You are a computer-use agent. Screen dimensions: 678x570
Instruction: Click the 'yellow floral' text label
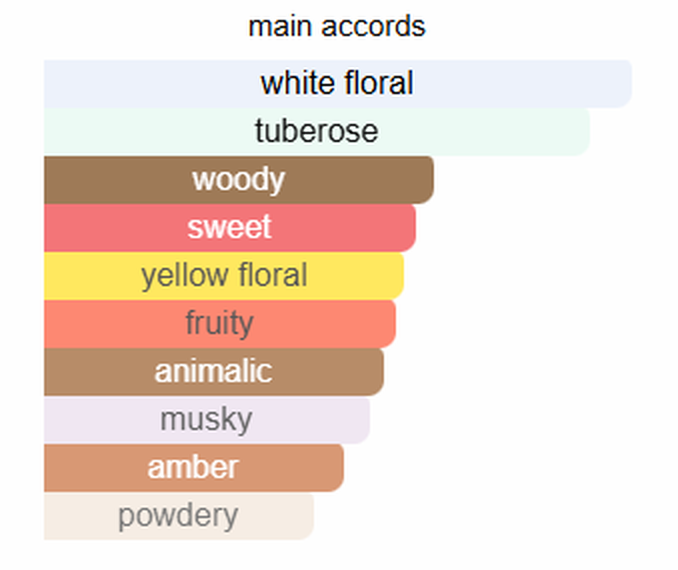(224, 276)
